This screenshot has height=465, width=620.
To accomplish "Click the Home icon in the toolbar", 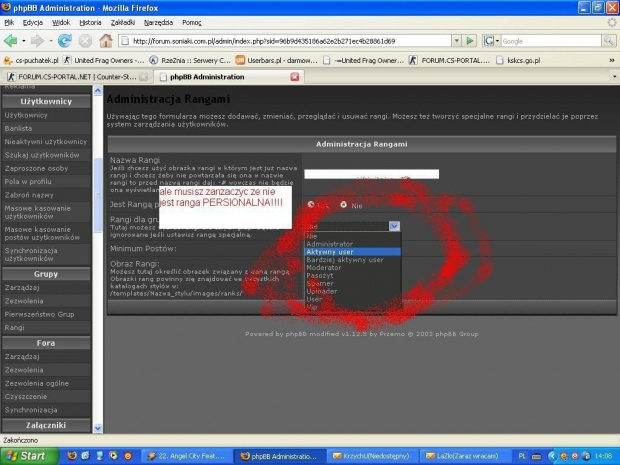I will [x=105, y=41].
